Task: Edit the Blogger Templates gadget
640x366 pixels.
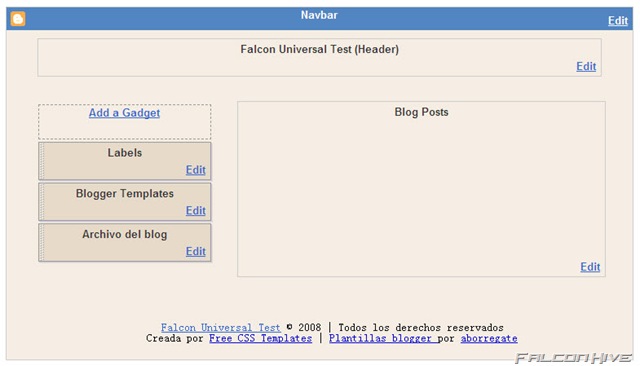Action: point(196,211)
